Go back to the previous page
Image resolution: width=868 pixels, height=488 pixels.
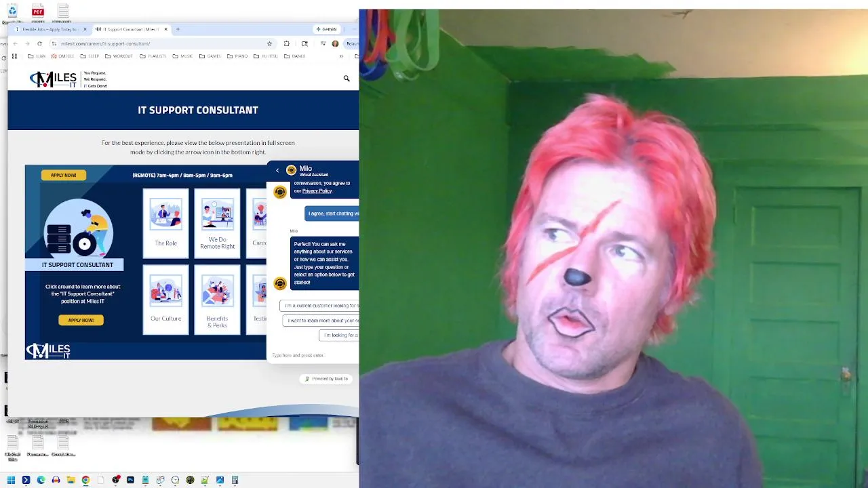pyautogui.click(x=15, y=43)
